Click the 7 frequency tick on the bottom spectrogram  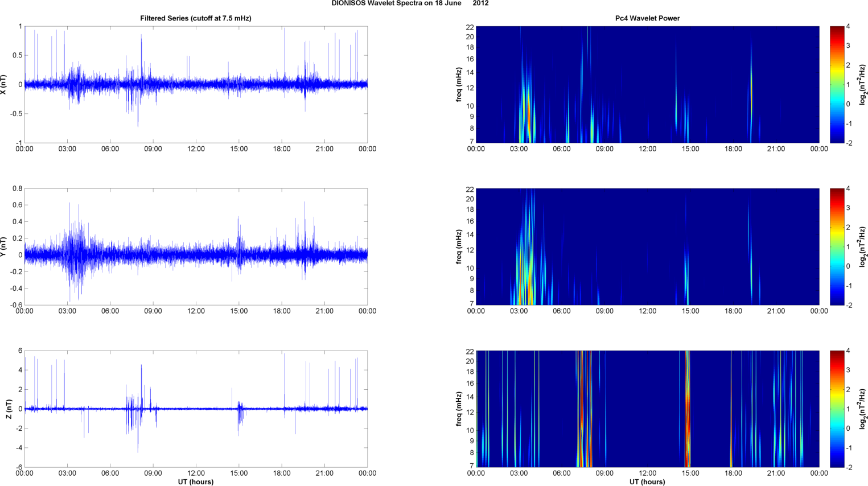tap(472, 466)
